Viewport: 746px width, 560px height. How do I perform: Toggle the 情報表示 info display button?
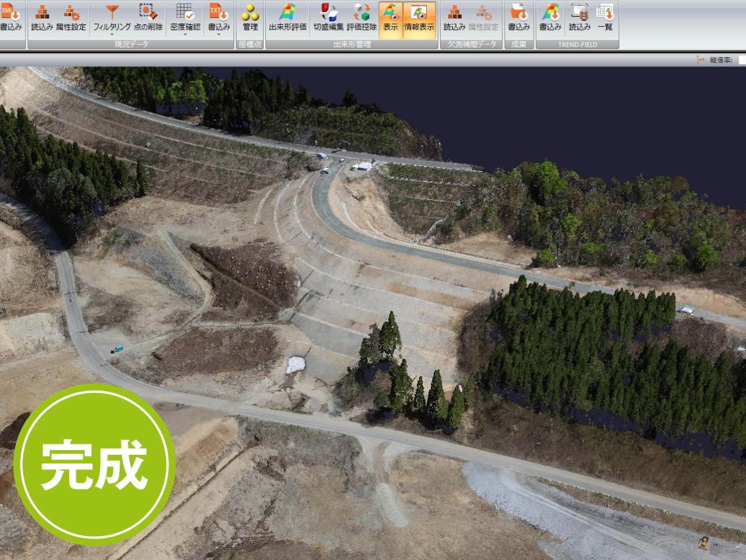[419, 19]
